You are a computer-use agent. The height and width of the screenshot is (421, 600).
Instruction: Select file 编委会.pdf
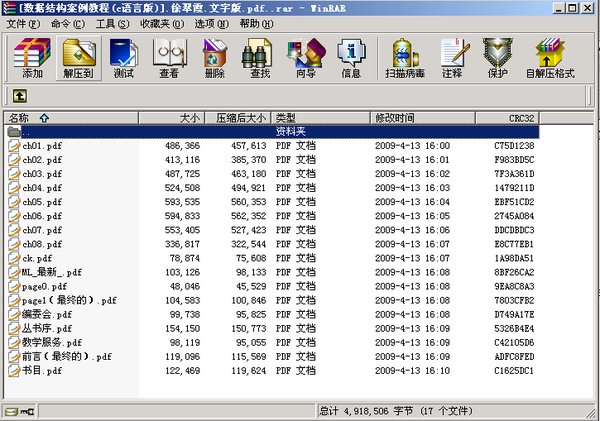tap(47, 315)
